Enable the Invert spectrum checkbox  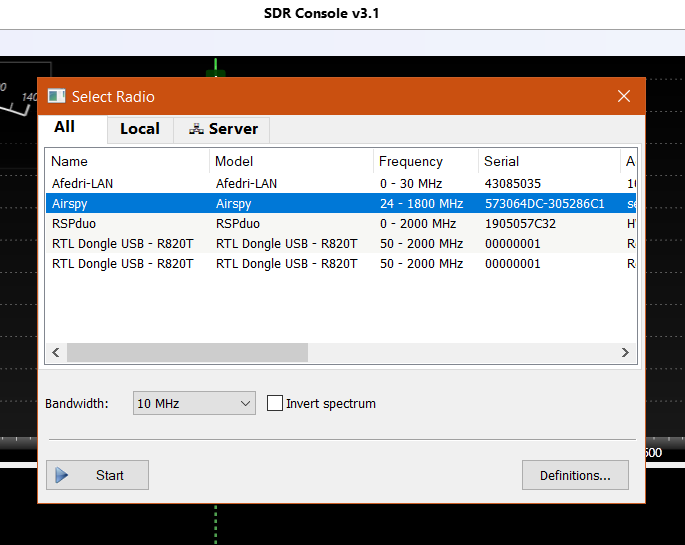275,403
